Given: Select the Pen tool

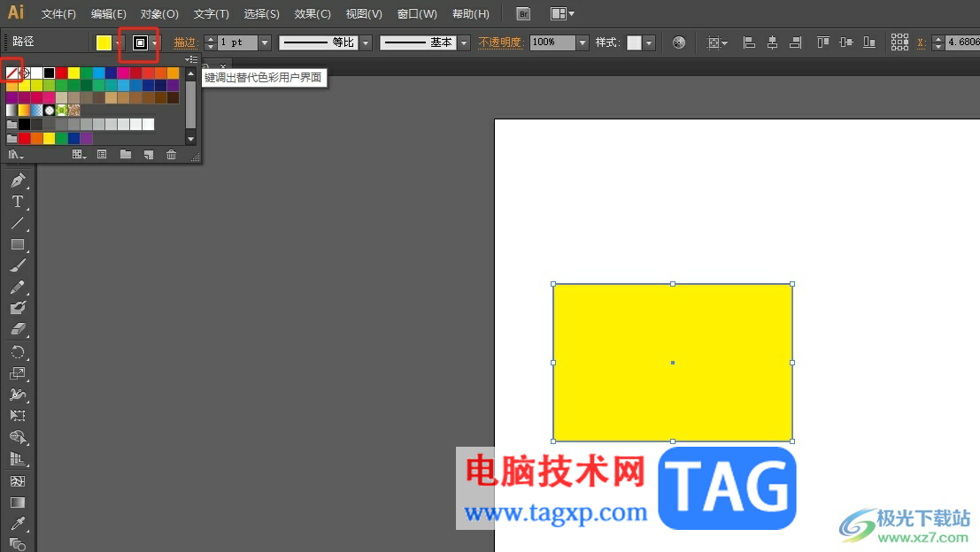Looking at the screenshot, I should tap(18, 181).
